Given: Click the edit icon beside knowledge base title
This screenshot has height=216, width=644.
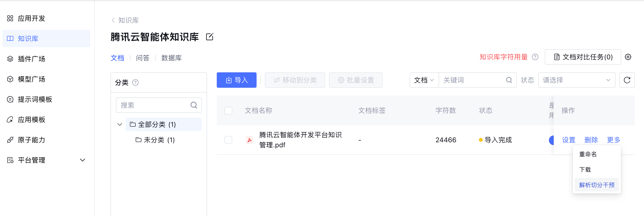Looking at the screenshot, I should pyautogui.click(x=210, y=37).
